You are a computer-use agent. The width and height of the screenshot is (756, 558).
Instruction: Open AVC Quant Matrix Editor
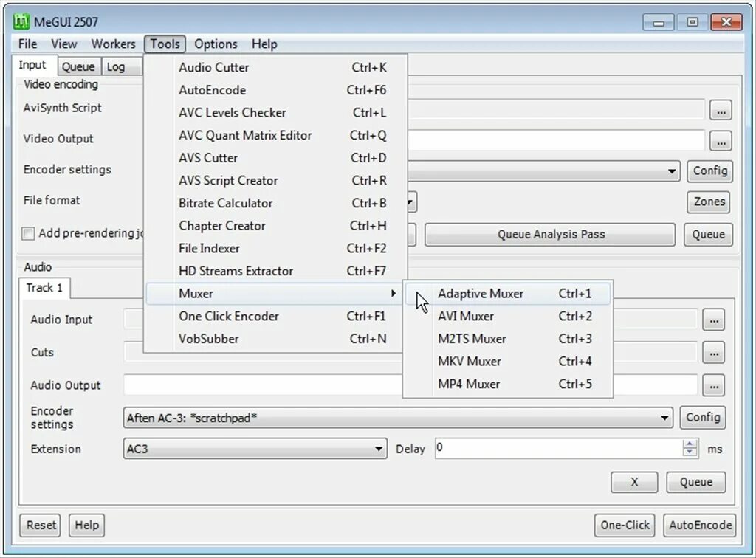tap(276, 135)
